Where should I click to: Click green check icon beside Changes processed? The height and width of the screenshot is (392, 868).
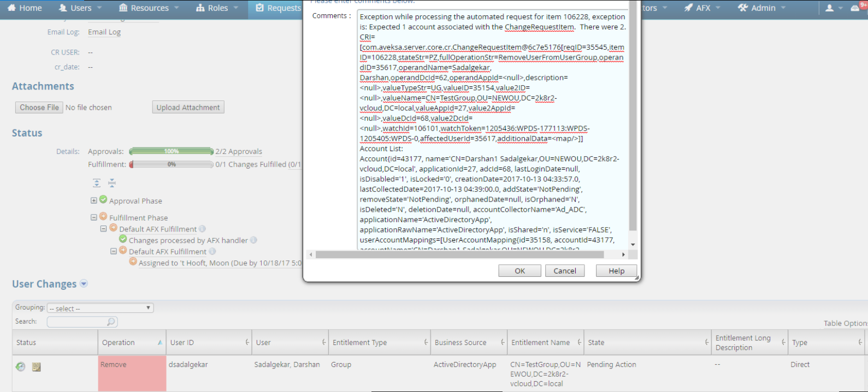pyautogui.click(x=123, y=239)
